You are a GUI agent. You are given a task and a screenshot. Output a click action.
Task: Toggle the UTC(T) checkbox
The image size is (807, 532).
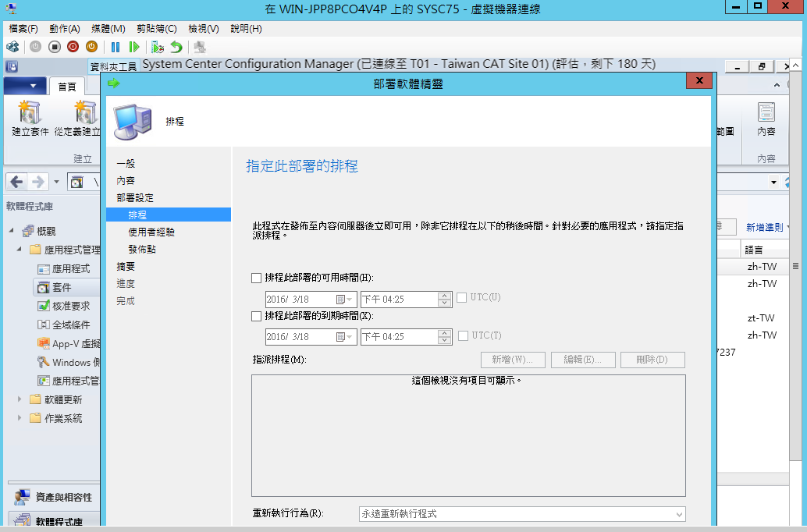pos(463,335)
